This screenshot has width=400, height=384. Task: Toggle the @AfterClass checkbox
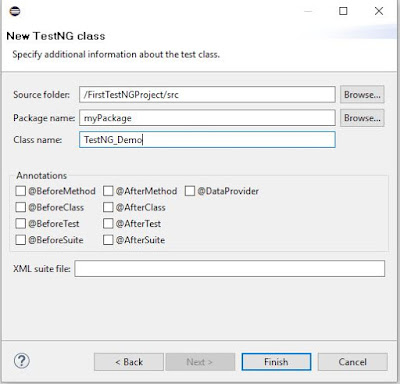(x=108, y=207)
